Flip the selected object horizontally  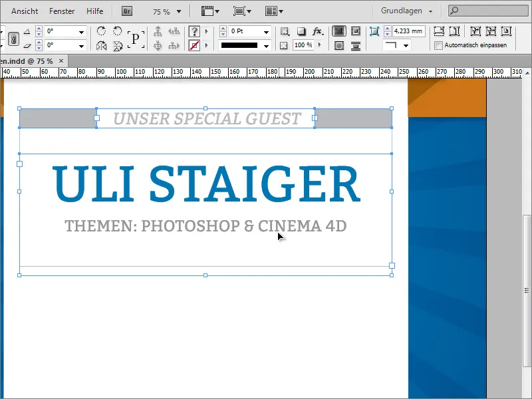coord(101,45)
